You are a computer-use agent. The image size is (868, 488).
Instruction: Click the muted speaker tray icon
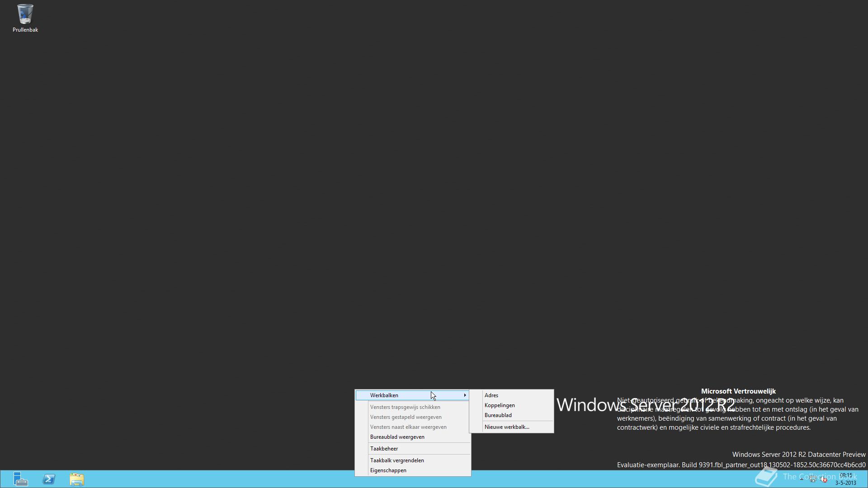[x=824, y=479]
